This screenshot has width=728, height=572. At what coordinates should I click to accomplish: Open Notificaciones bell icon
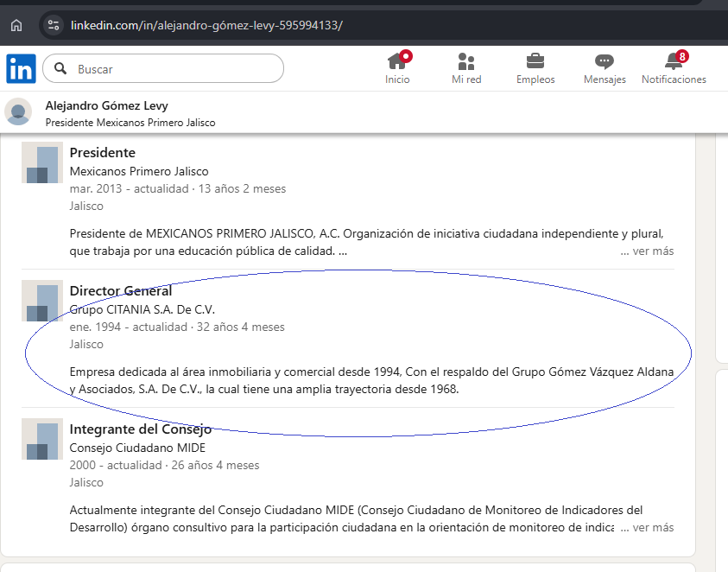(x=674, y=68)
